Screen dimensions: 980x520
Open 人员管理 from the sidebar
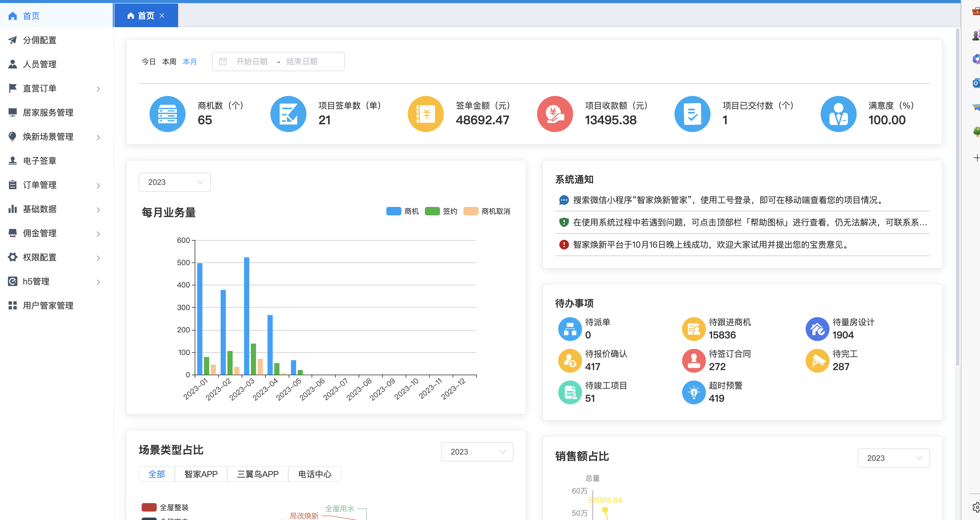pyautogui.click(x=56, y=64)
